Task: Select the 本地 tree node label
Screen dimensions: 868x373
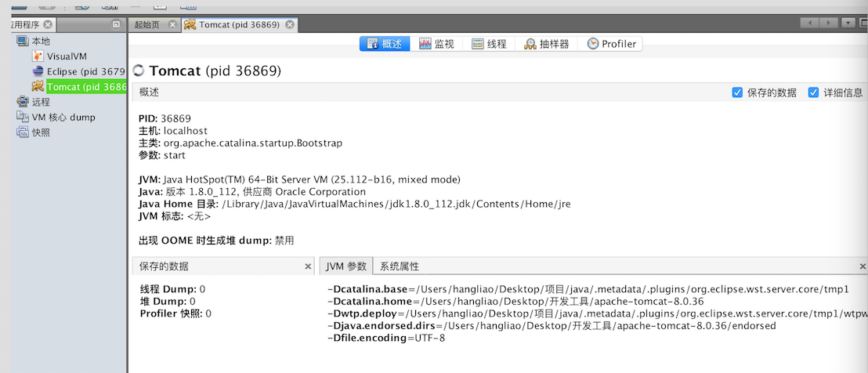Action: [41, 41]
